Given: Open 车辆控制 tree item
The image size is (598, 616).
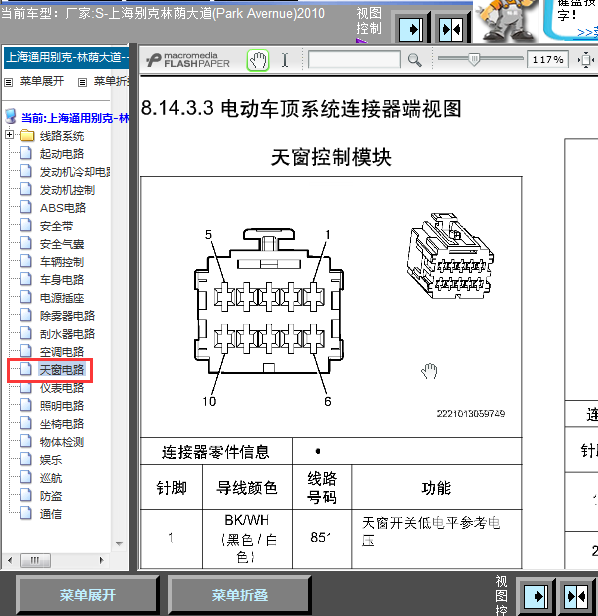Looking at the screenshot, I should pyautogui.click(x=62, y=262).
